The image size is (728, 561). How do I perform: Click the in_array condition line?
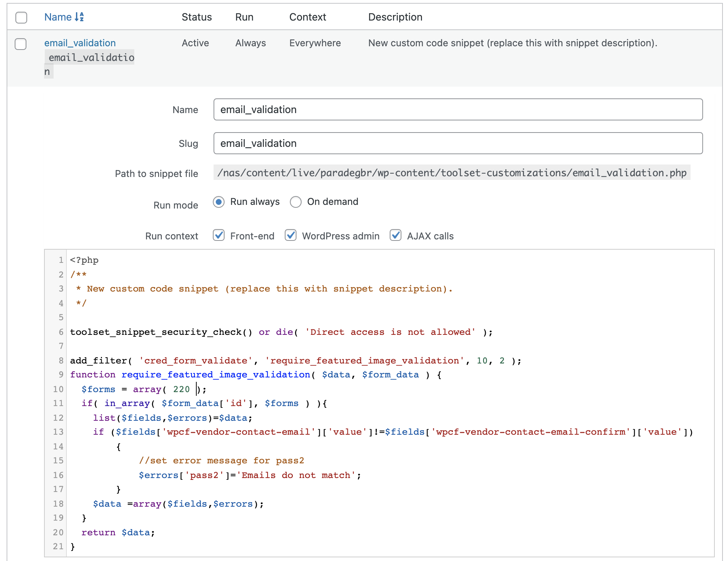[204, 403]
